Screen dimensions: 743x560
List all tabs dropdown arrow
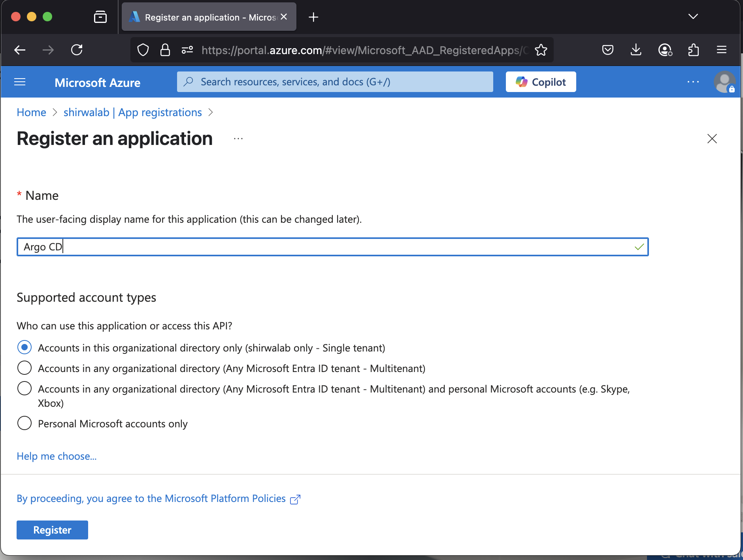coord(693,17)
